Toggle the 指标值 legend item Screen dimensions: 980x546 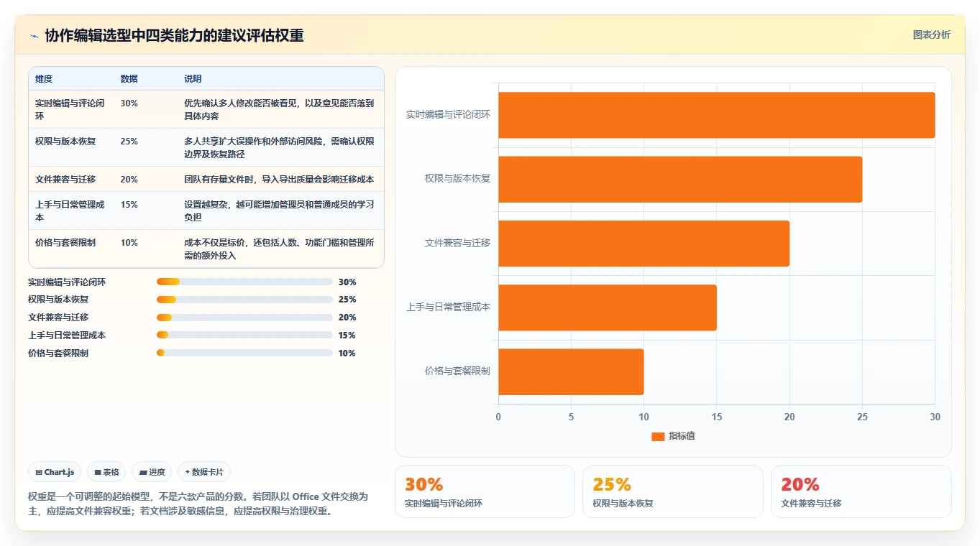coord(673,436)
